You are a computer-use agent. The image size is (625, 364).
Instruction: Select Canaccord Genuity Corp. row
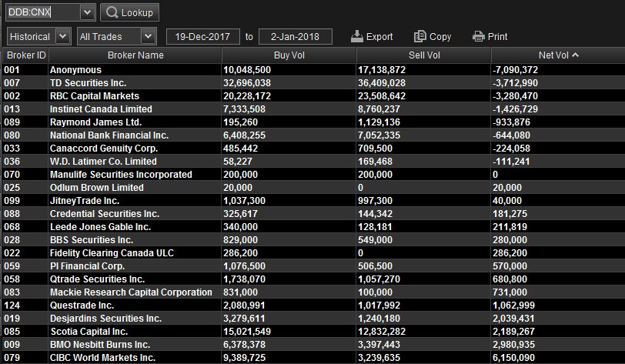tap(313, 149)
